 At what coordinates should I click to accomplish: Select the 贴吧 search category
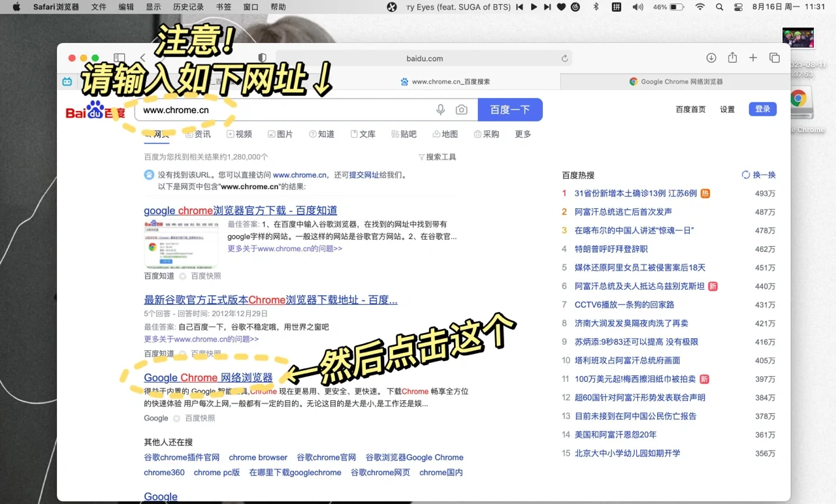(x=404, y=134)
